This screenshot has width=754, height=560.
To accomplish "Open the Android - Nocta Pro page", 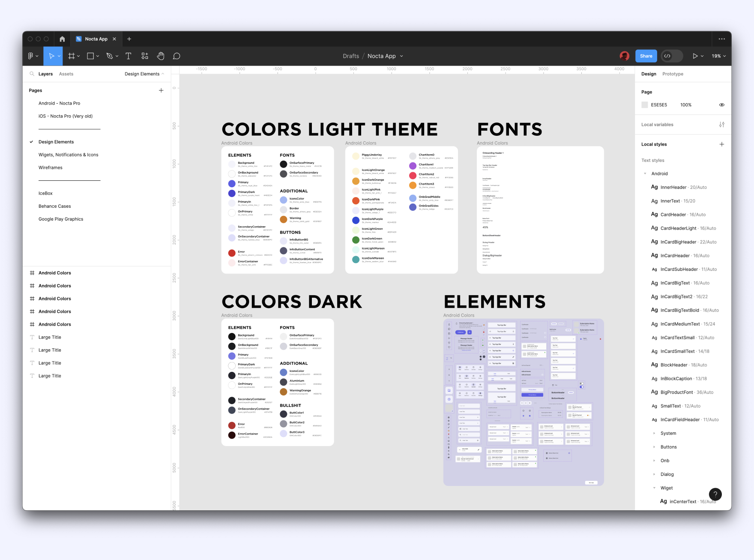I will coord(59,103).
